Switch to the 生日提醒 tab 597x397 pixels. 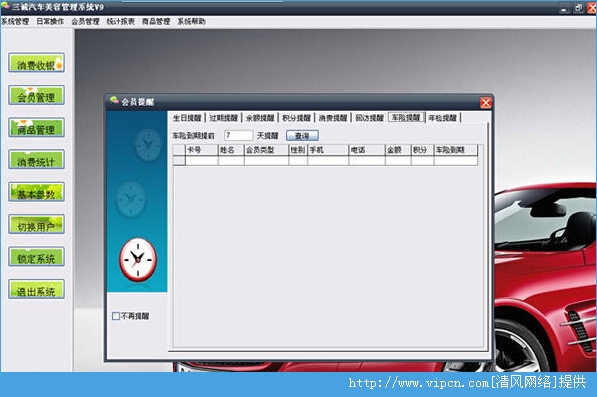pos(187,118)
